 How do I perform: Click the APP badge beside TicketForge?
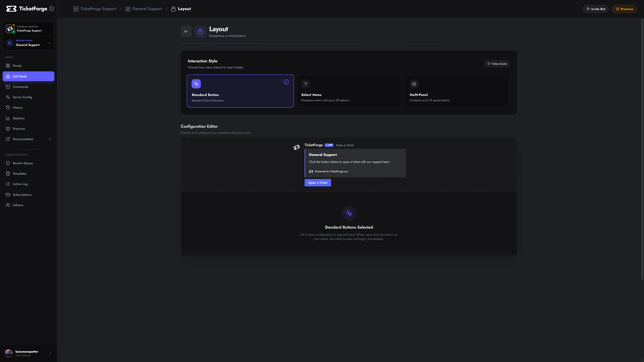coord(329,145)
